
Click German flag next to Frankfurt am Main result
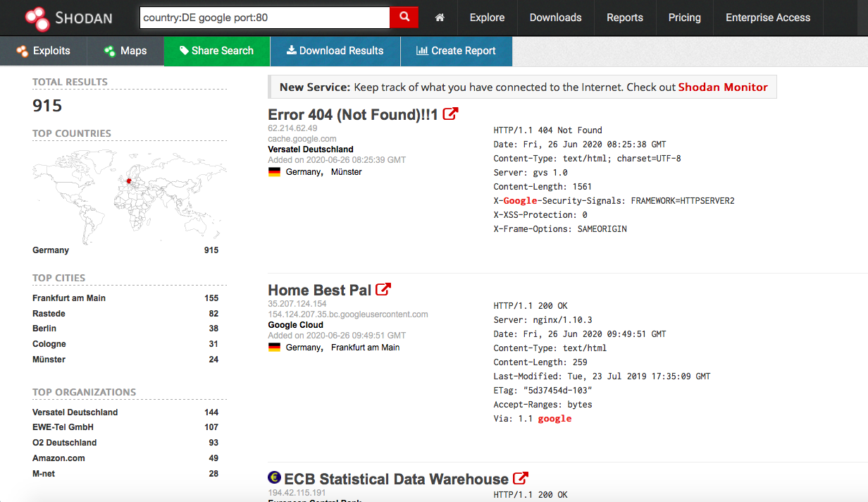click(x=274, y=348)
